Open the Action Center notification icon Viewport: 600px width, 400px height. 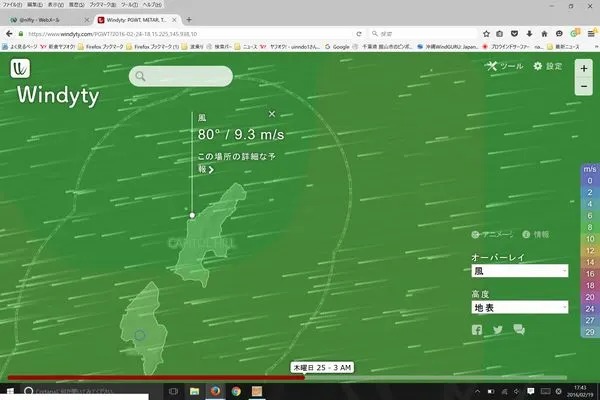pos(530,391)
